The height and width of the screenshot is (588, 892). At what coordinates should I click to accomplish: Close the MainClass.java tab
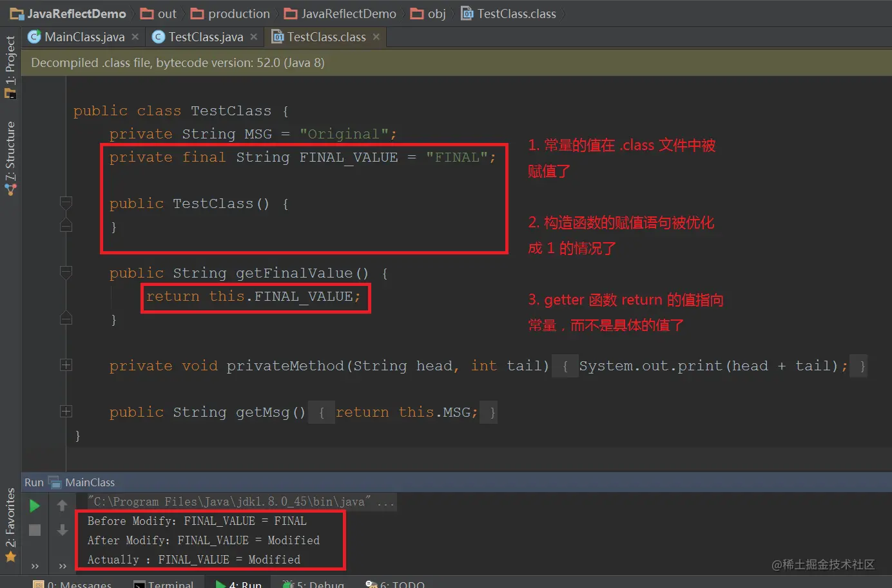pyautogui.click(x=135, y=37)
